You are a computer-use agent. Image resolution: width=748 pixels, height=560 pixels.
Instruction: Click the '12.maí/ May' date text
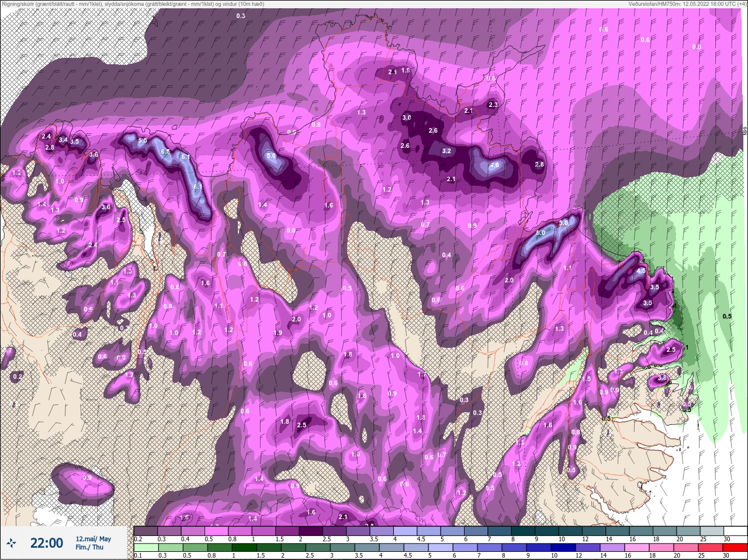(93, 539)
